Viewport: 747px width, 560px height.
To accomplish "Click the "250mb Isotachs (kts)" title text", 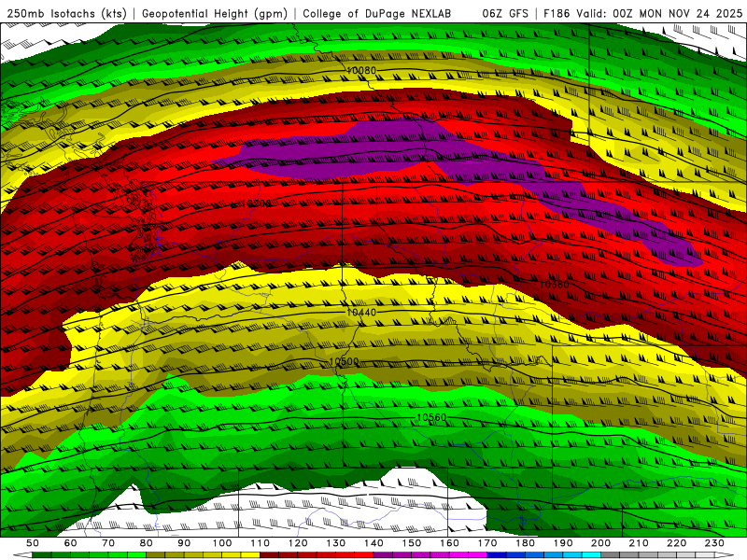I will coord(66,14).
